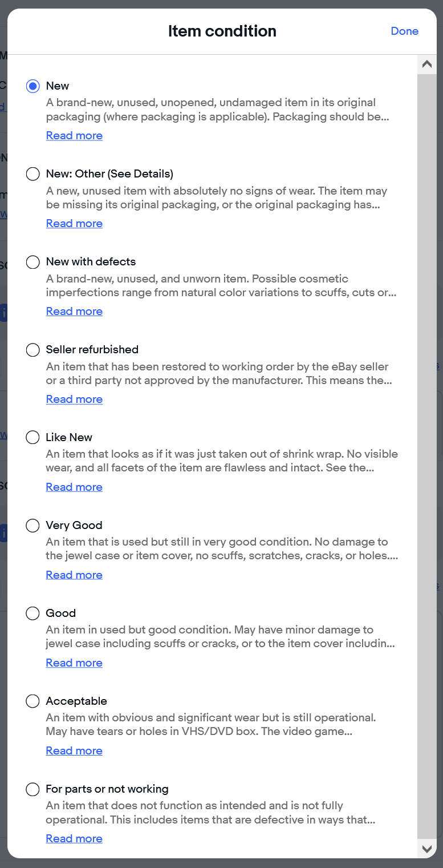Open Read more under Acceptable

[74, 750]
